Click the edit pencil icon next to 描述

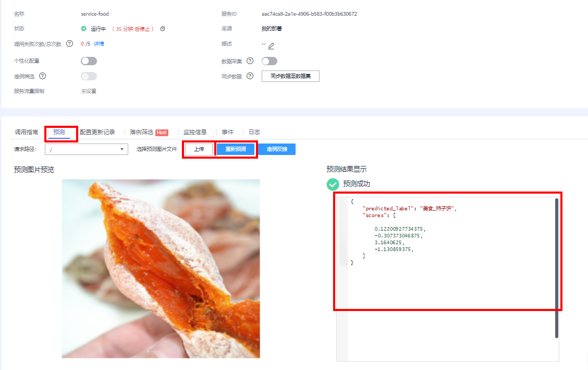point(271,46)
